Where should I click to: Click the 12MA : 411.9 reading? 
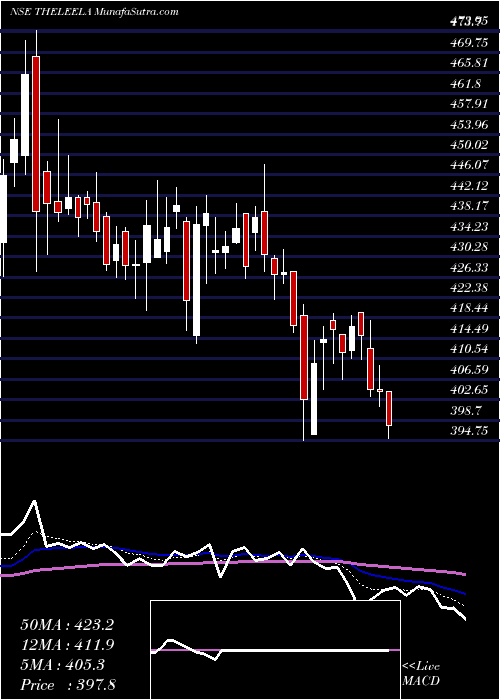click(67, 645)
